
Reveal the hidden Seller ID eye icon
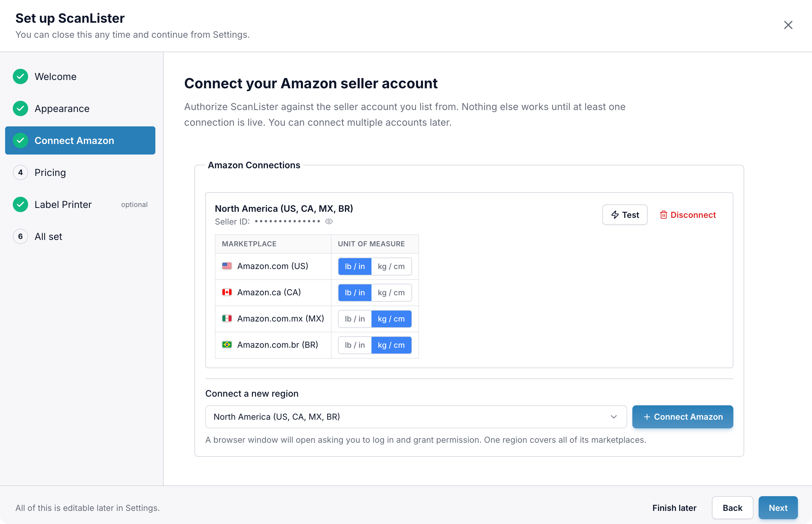point(329,221)
